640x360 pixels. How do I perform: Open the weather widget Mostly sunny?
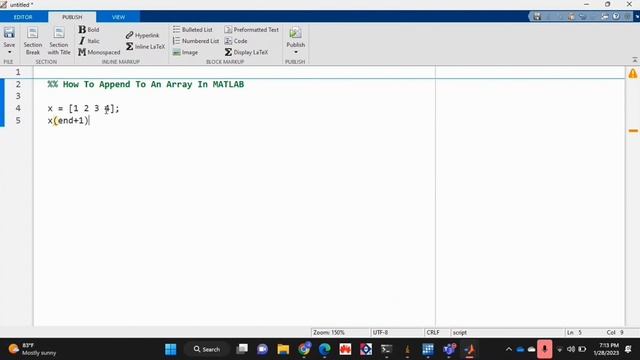coord(32,349)
